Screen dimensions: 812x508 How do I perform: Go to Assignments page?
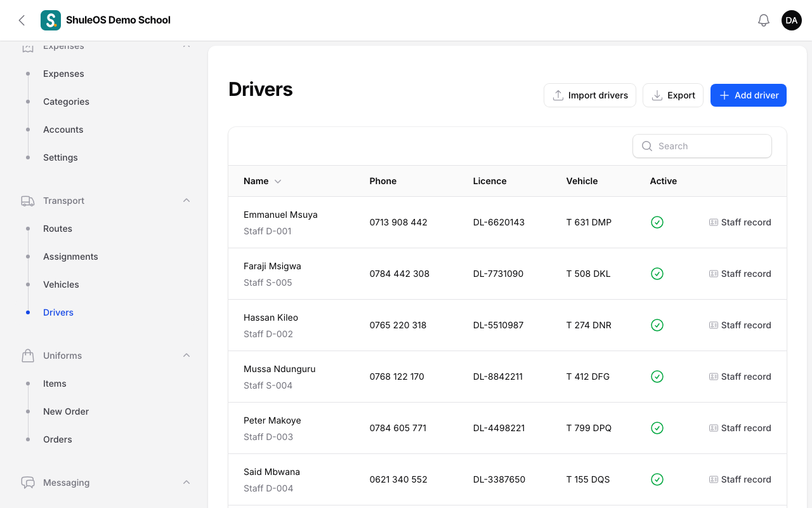[x=70, y=257]
